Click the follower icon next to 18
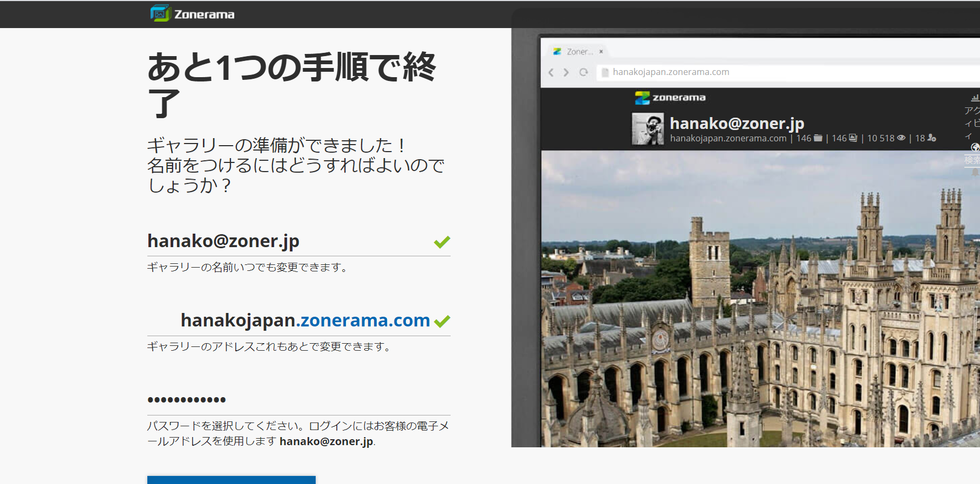This screenshot has height=484, width=980. (931, 138)
